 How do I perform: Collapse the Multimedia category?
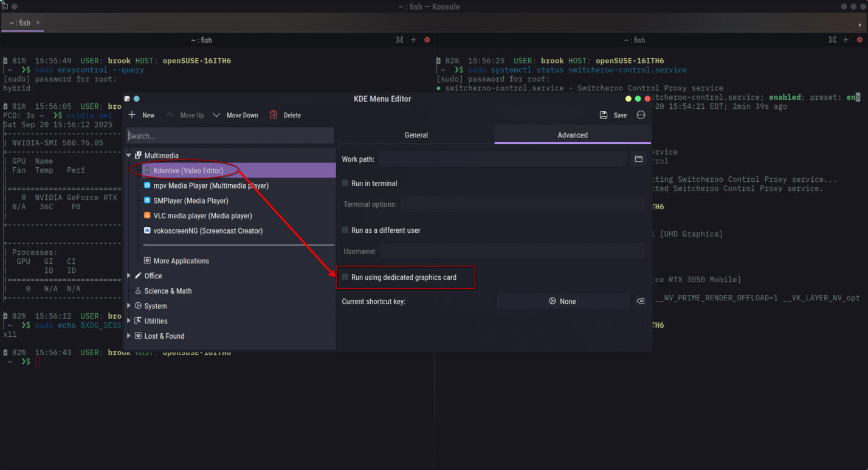pos(129,156)
